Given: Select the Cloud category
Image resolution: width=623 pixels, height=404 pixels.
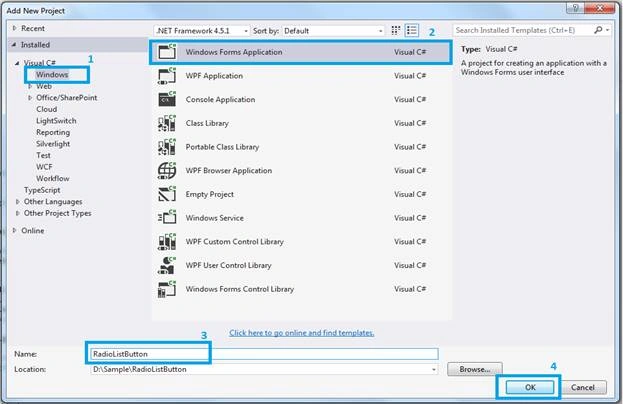Looking at the screenshot, I should [46, 109].
